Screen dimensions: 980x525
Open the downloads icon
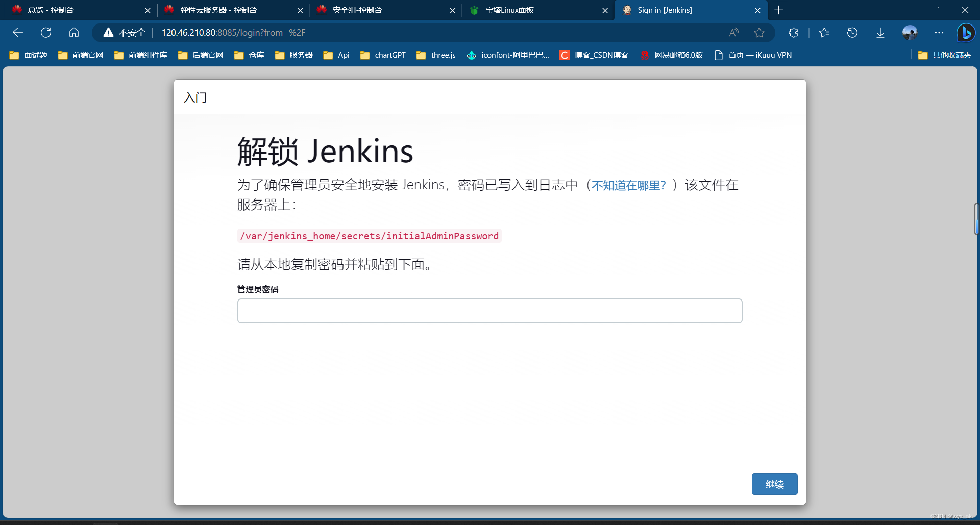coord(880,33)
